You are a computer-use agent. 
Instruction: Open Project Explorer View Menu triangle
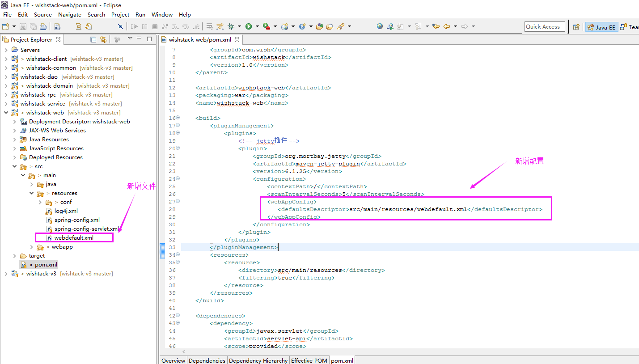pos(130,38)
